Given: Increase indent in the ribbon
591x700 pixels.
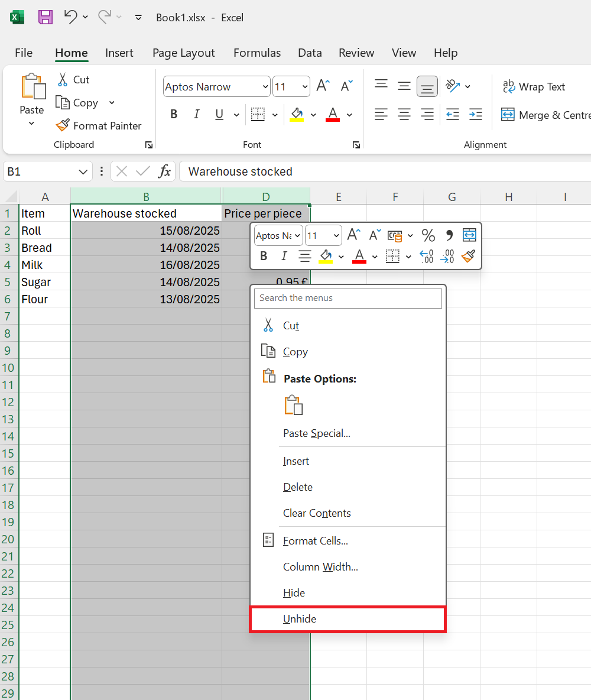Looking at the screenshot, I should (x=476, y=114).
